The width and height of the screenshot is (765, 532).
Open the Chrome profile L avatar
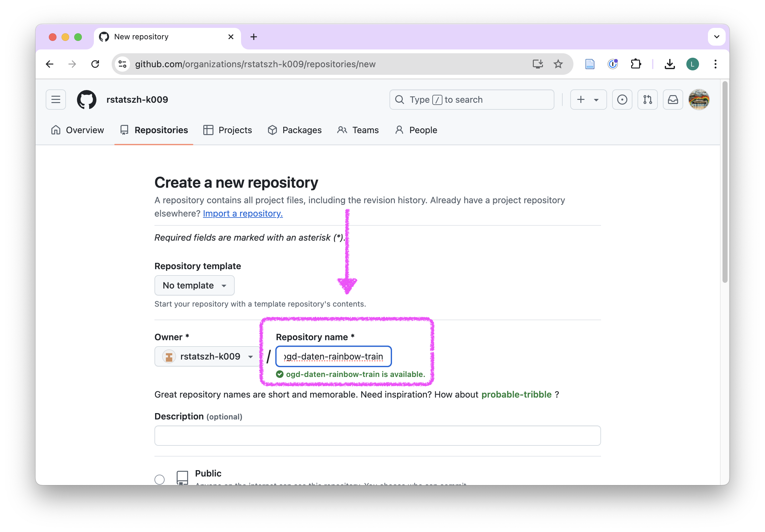(x=692, y=64)
